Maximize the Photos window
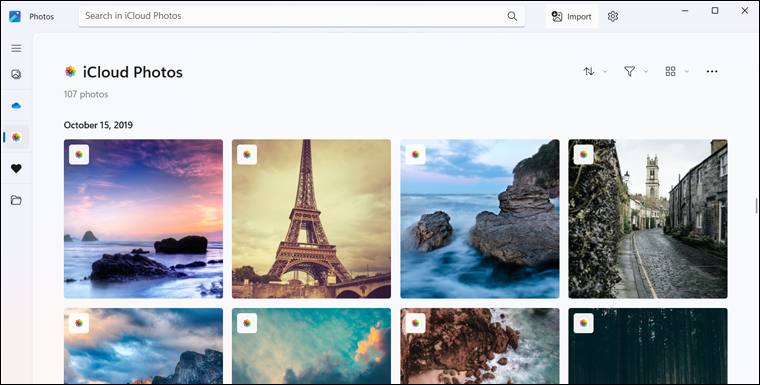Viewport: 760px width, 385px height. [x=715, y=11]
